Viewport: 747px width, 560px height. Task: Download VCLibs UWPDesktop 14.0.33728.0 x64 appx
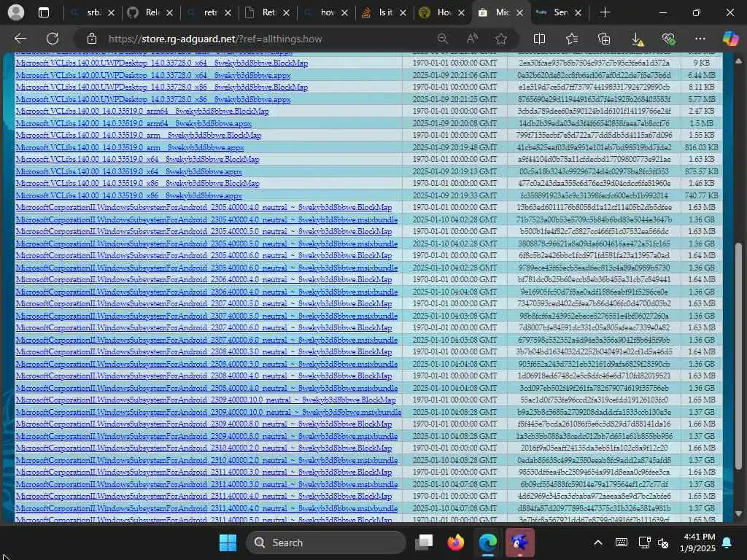pyautogui.click(x=153, y=75)
